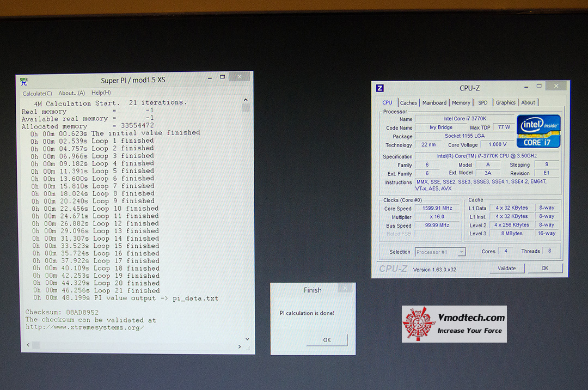Open the Processor #1 selection dropdown
588x390 pixels.
pyautogui.click(x=440, y=252)
